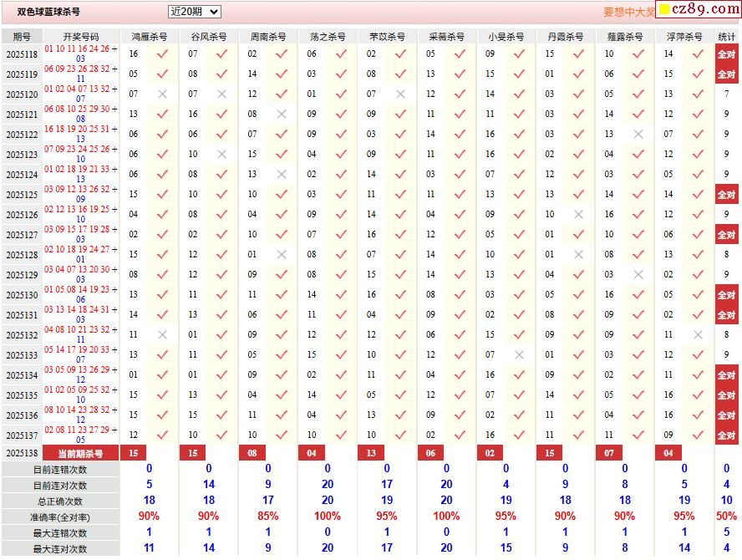Click the cz89.com site logo

pyautogui.click(x=697, y=10)
